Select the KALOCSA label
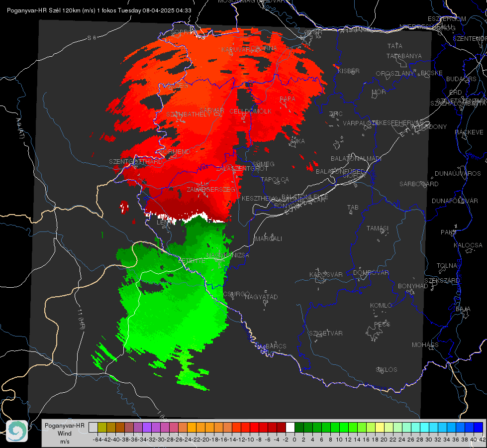 [468, 245]
